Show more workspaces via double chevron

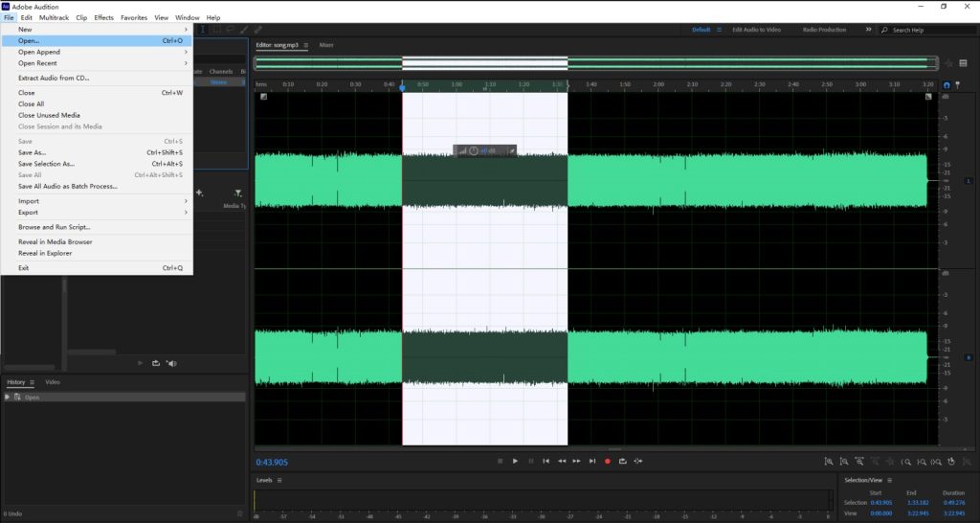coord(868,30)
